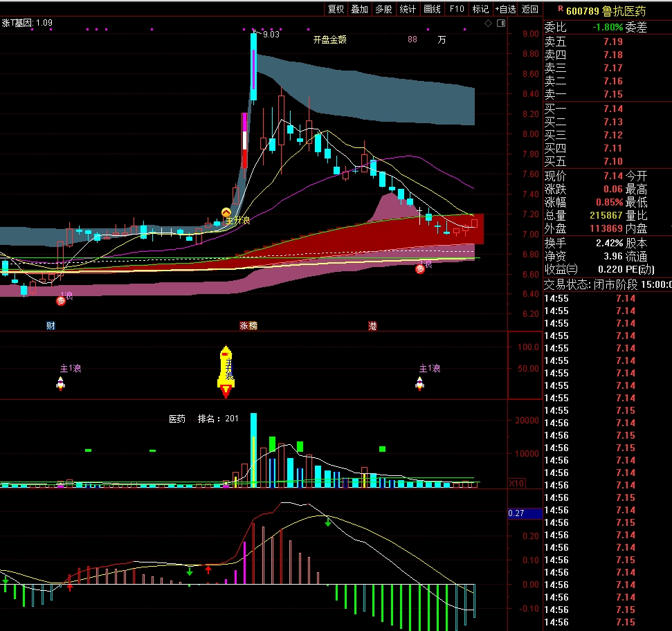Click 买五 price 7.10

click(x=613, y=161)
